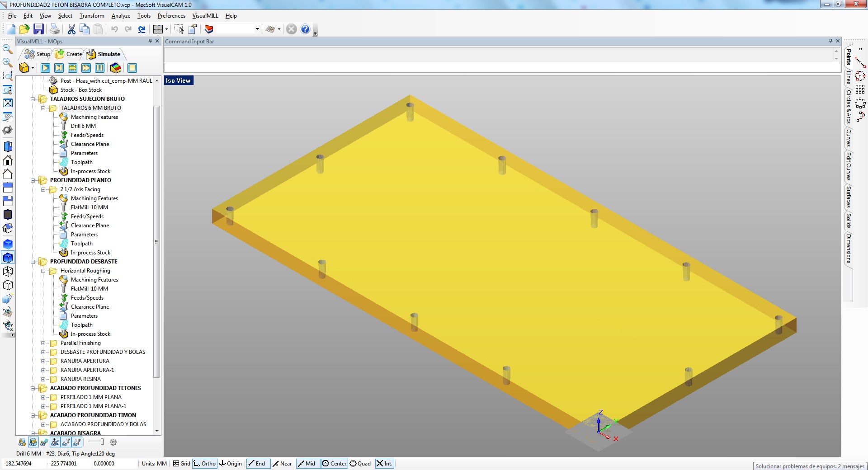Open the VisualMILL menu
Image resolution: width=868 pixels, height=470 pixels.
click(x=205, y=16)
